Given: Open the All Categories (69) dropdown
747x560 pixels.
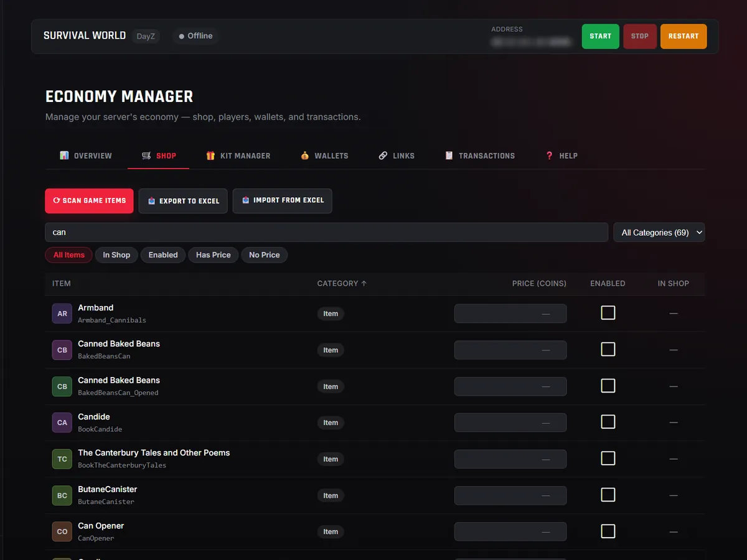Looking at the screenshot, I should click(x=659, y=233).
